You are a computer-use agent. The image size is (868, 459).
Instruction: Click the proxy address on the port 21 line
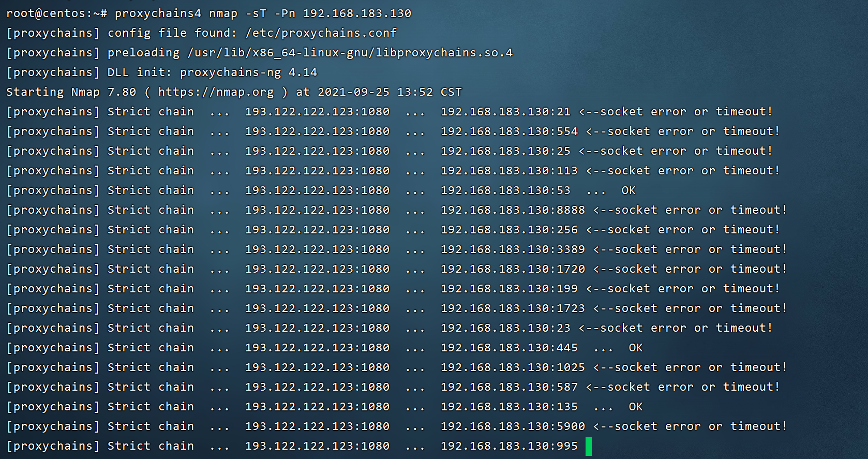[317, 112]
